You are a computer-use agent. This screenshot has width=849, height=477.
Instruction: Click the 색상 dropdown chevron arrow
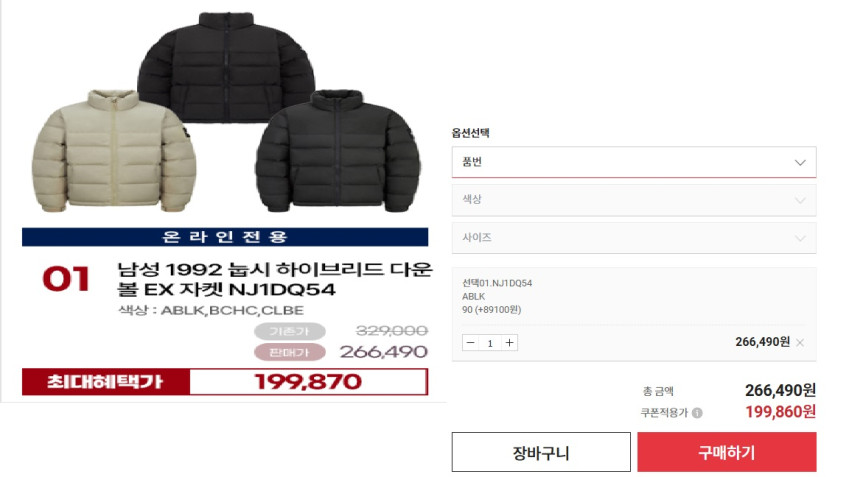pos(800,200)
